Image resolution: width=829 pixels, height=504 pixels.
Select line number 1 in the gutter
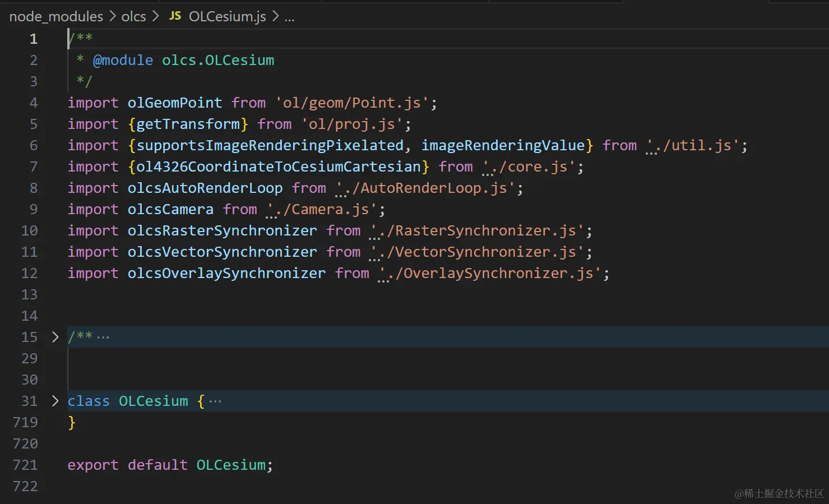click(x=34, y=39)
